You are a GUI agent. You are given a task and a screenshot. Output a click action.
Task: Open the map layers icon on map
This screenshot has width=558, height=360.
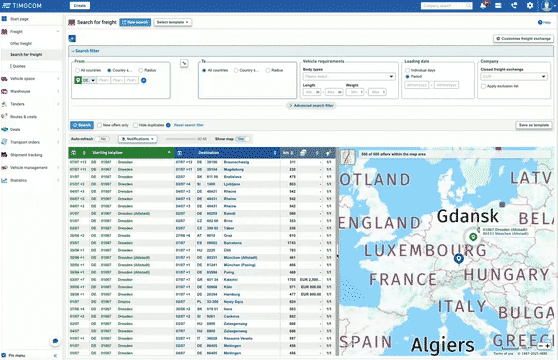point(348,157)
